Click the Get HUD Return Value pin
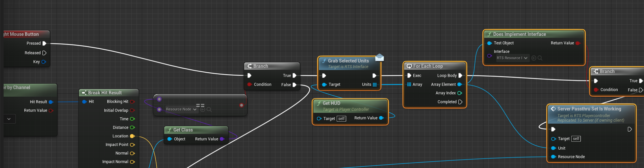Viewport: 644px width, 168px height. pos(381,118)
